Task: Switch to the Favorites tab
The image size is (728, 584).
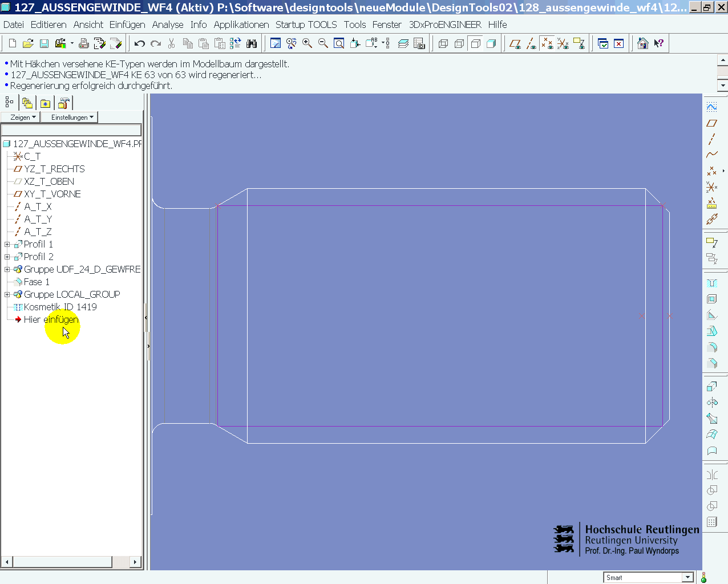Action: click(x=45, y=103)
